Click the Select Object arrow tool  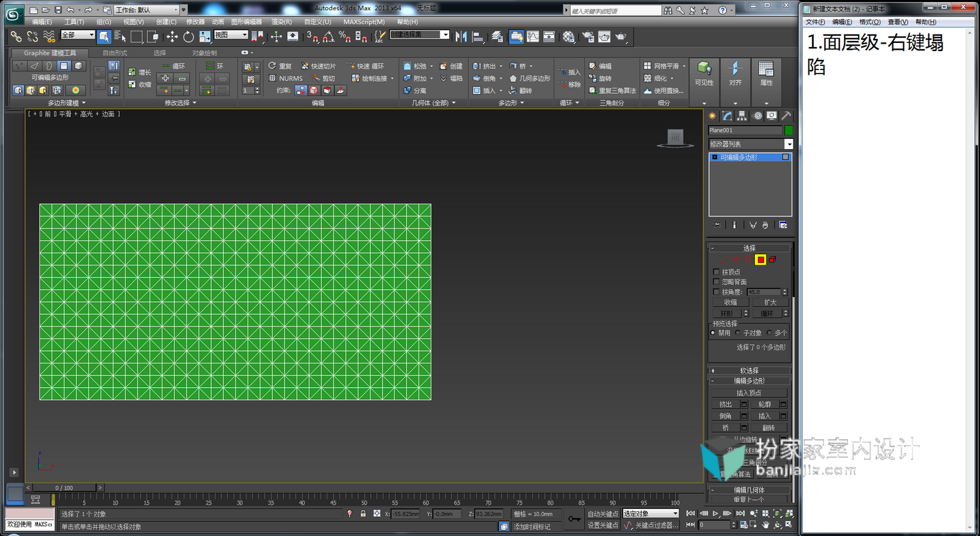(x=104, y=37)
